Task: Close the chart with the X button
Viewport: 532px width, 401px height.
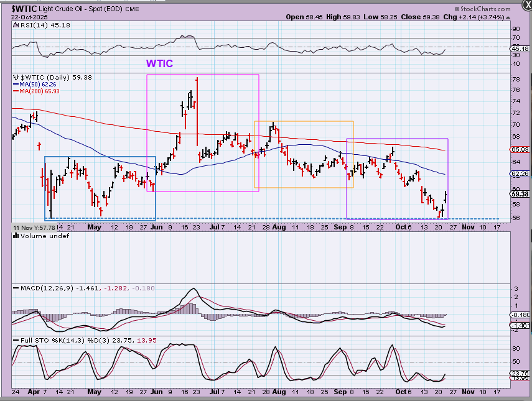Action: (525, 6)
